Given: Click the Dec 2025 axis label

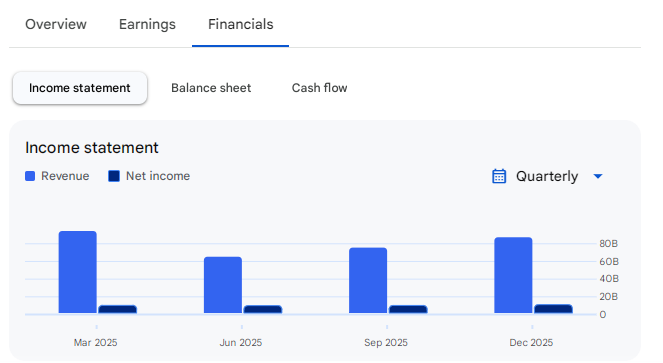Looking at the screenshot, I should pos(531,342).
